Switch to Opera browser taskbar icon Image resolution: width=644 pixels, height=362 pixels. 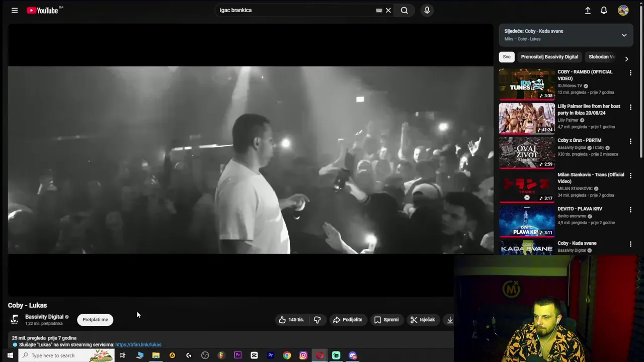[319, 355]
